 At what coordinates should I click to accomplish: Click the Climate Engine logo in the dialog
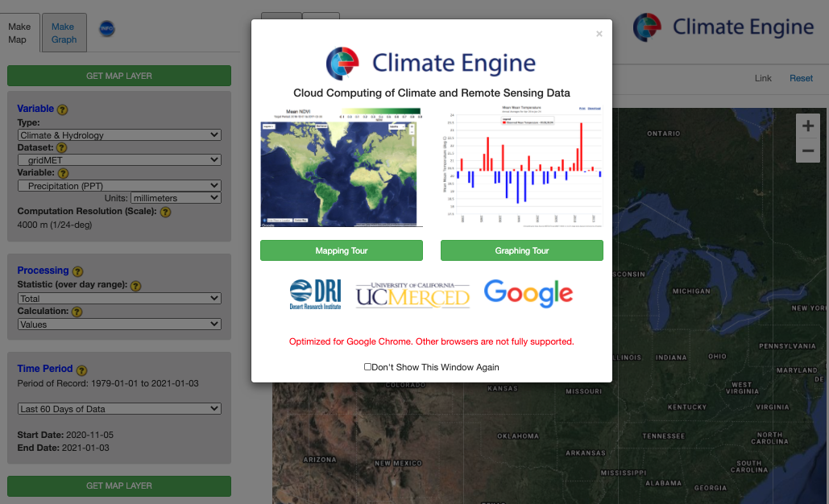(x=431, y=63)
